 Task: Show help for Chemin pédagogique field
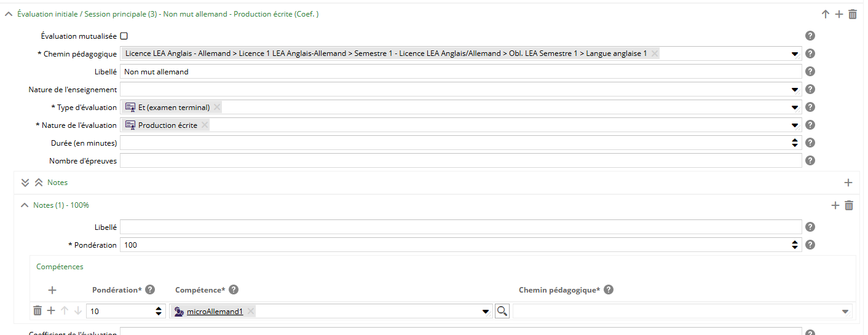[x=810, y=54]
